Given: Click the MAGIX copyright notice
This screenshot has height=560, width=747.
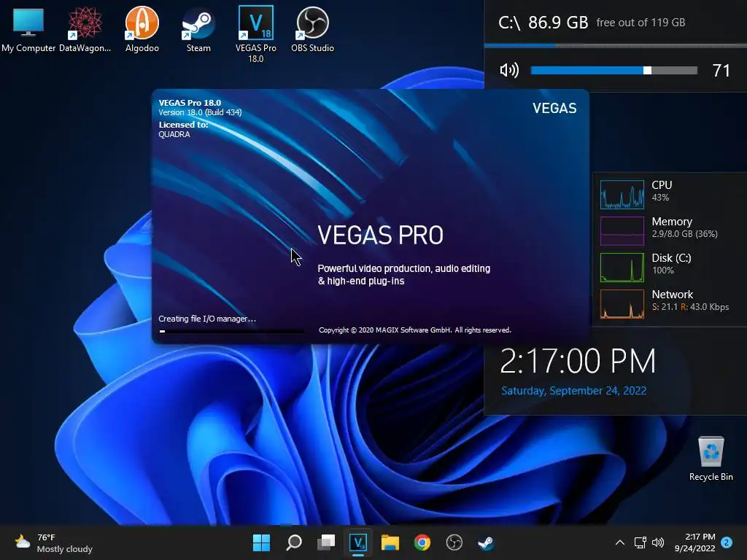Looking at the screenshot, I should click(415, 330).
